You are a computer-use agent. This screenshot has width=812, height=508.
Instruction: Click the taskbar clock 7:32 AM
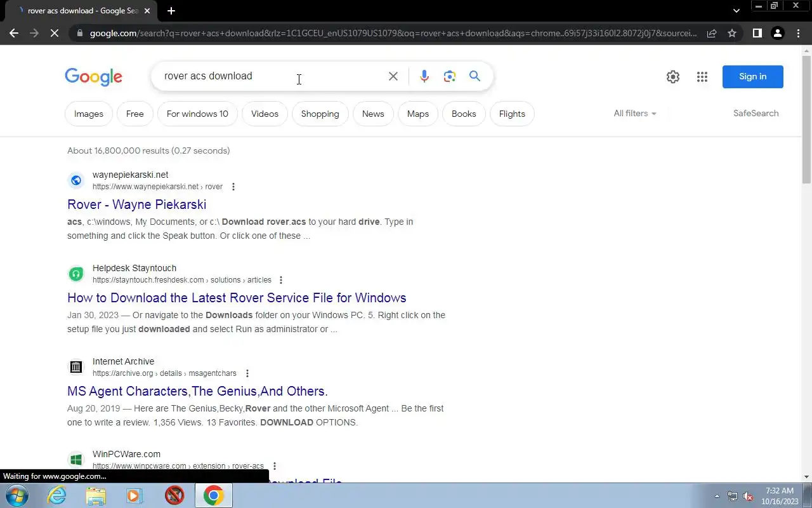(x=780, y=491)
